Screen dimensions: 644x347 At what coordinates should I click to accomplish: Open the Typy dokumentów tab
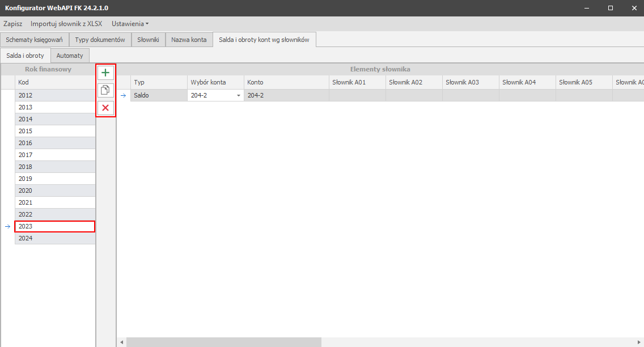tap(100, 40)
